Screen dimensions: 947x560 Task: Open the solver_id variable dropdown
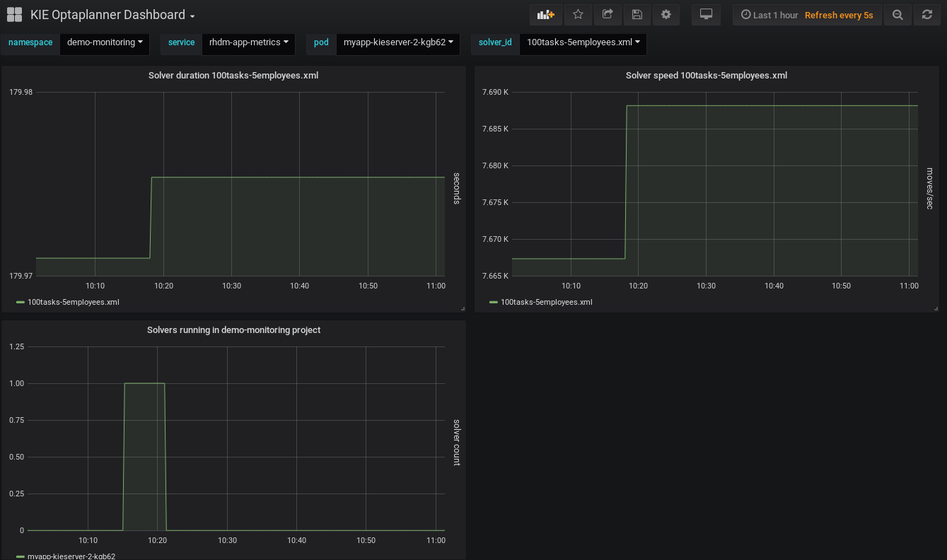[x=583, y=42]
